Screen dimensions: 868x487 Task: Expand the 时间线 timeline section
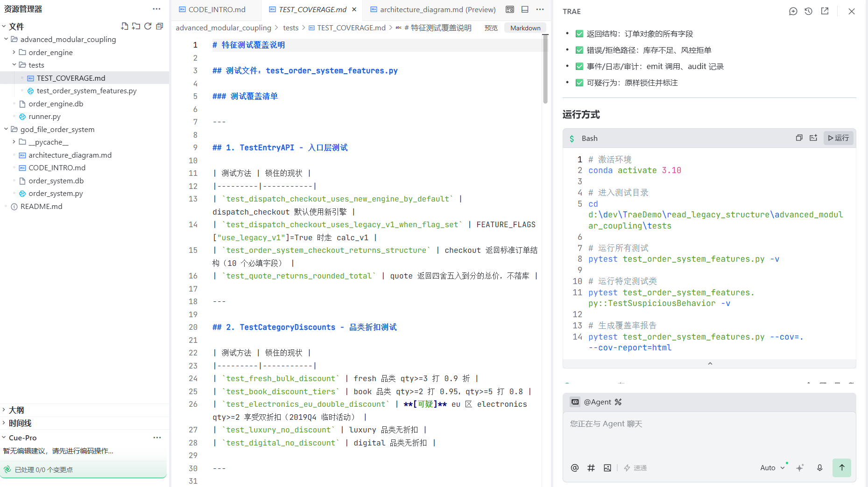pyautogui.click(x=4, y=423)
